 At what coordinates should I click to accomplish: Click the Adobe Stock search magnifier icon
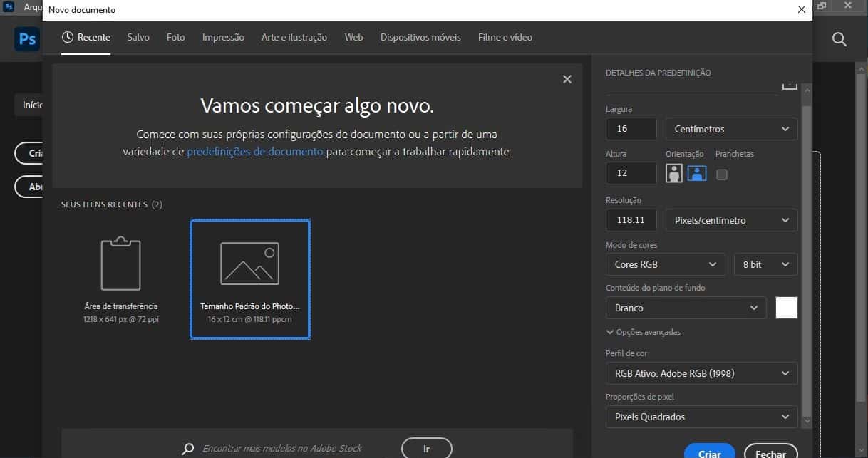tap(188, 449)
